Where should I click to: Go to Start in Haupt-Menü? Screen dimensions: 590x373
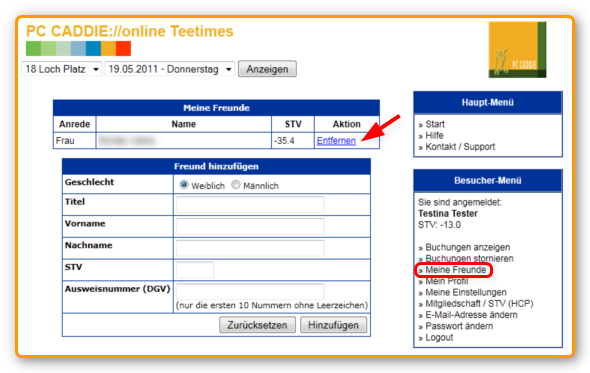tap(435, 124)
